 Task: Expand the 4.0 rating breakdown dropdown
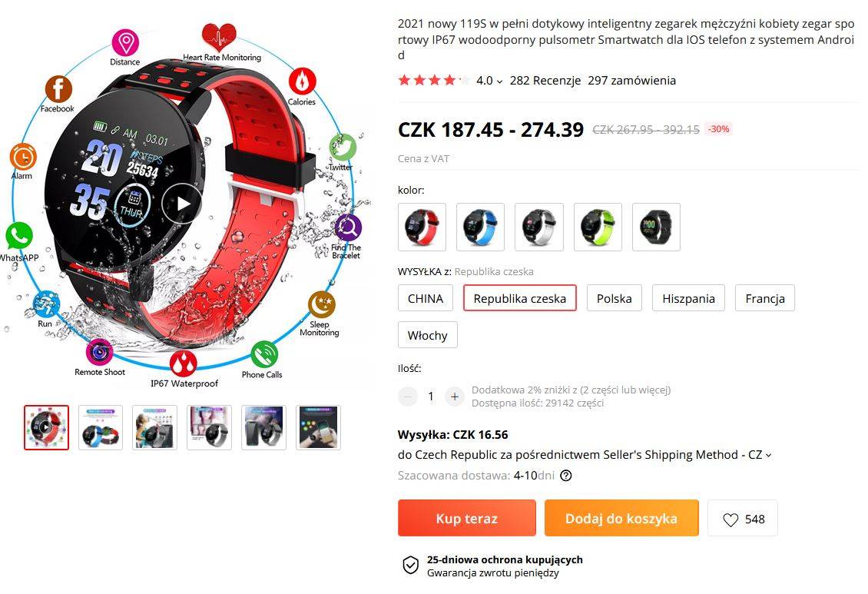point(489,81)
